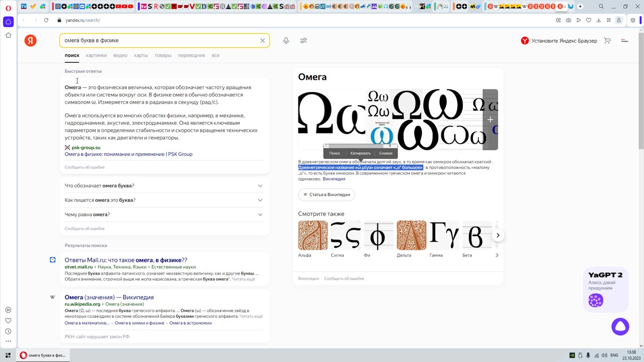644x362 pixels.
Task: Open the page edit pencil icon in address bar
Action: (x=558, y=20)
